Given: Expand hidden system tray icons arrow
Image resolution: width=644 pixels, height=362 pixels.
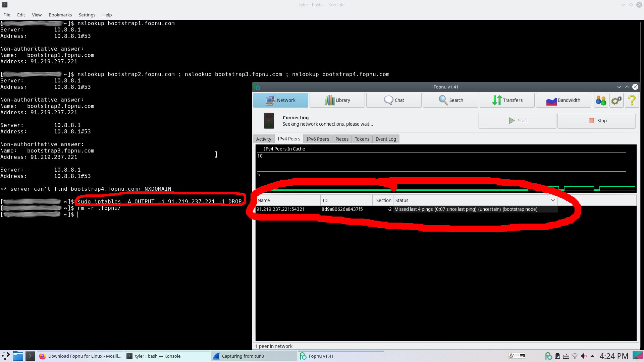Looking at the screenshot, I should pos(592,356).
